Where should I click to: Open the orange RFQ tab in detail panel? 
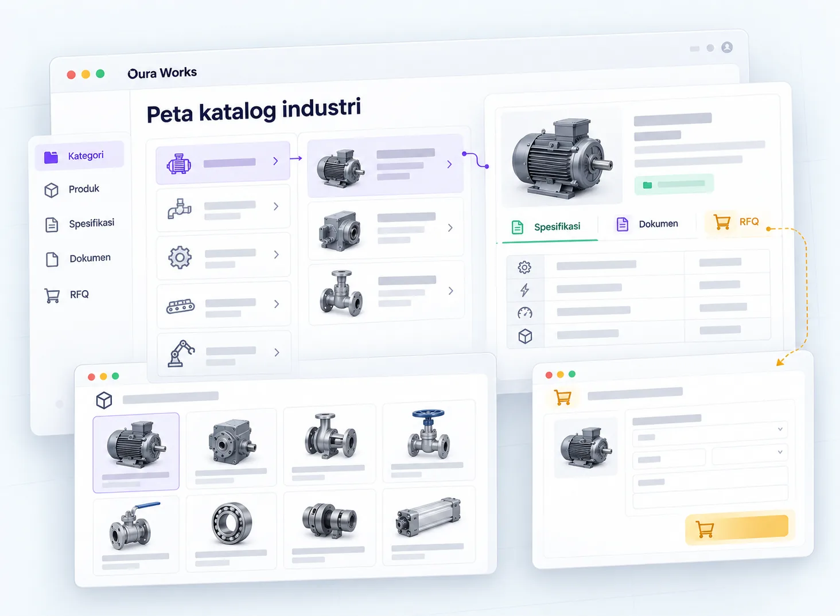tap(736, 222)
